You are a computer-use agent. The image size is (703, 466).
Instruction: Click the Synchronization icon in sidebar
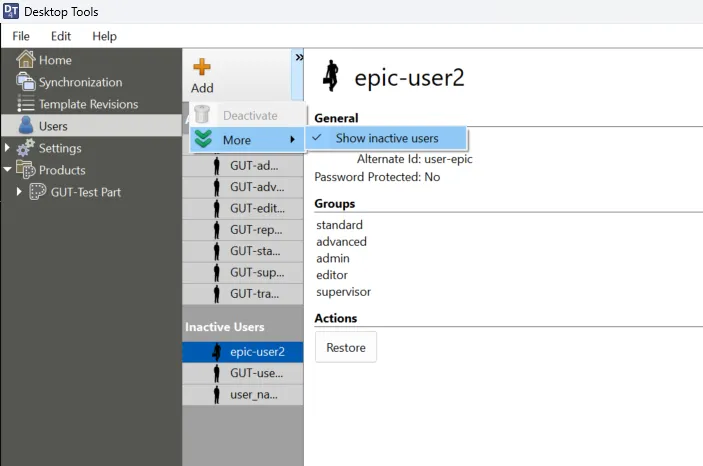[x=26, y=82]
